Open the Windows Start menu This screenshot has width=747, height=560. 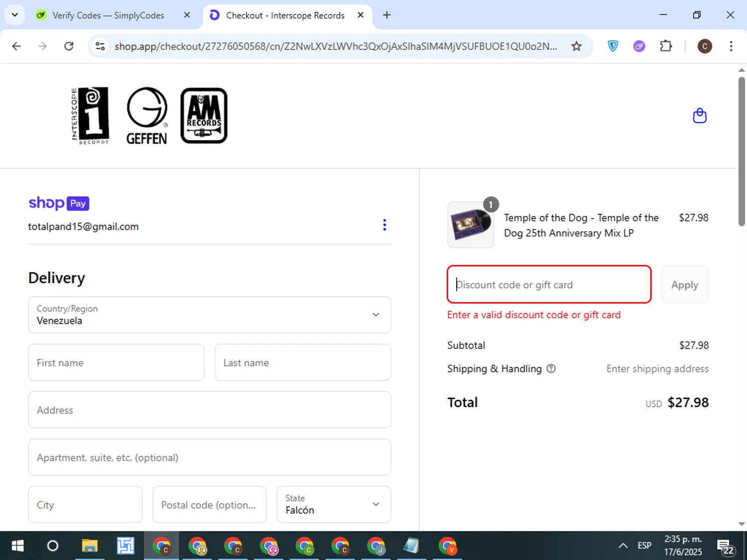(17, 546)
